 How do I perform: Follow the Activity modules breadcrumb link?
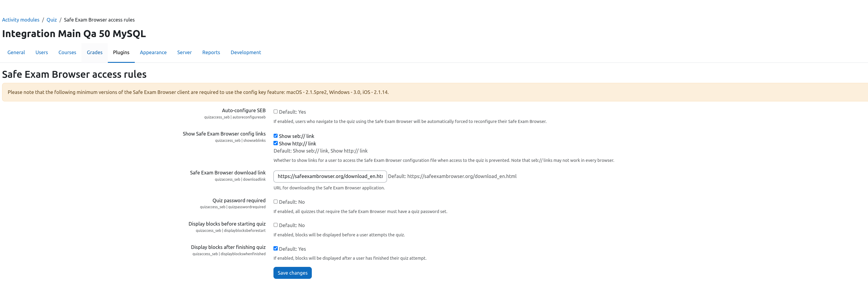[21, 20]
